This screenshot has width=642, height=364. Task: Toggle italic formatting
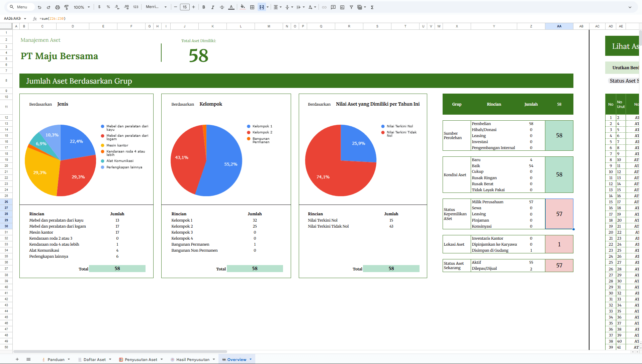[213, 7]
